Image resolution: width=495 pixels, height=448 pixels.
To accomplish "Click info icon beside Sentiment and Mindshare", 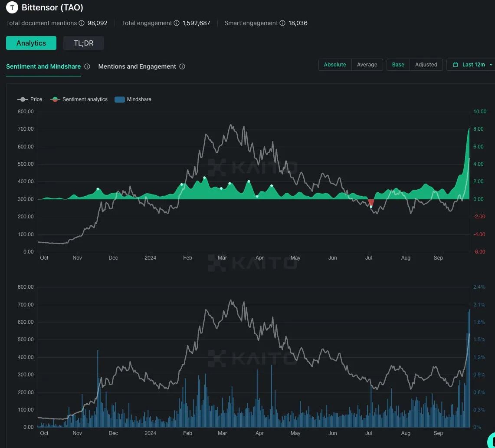I will click(x=87, y=66).
